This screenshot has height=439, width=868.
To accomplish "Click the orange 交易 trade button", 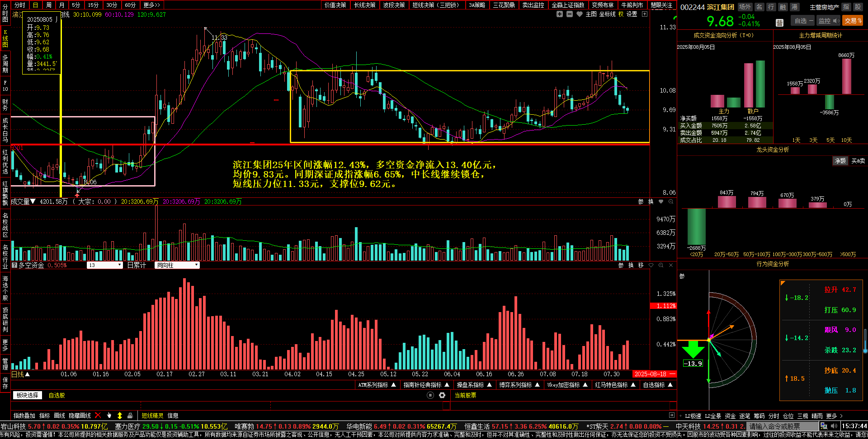I will [853, 21].
